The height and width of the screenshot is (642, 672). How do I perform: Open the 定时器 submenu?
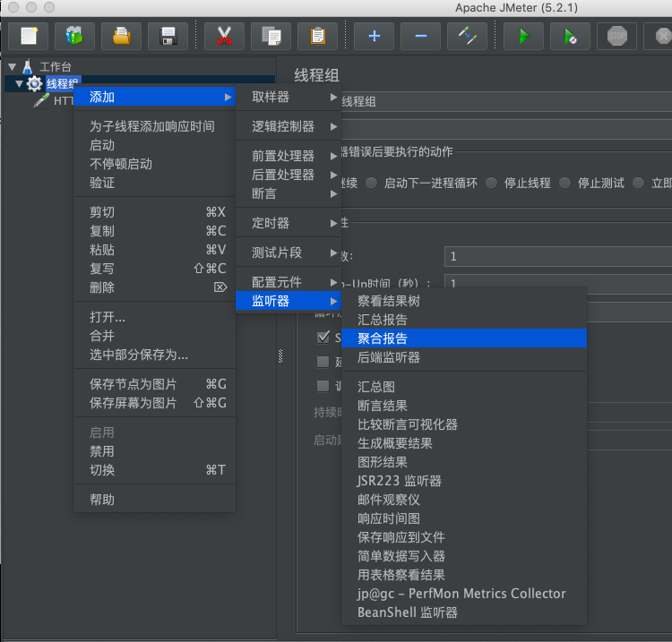[289, 223]
